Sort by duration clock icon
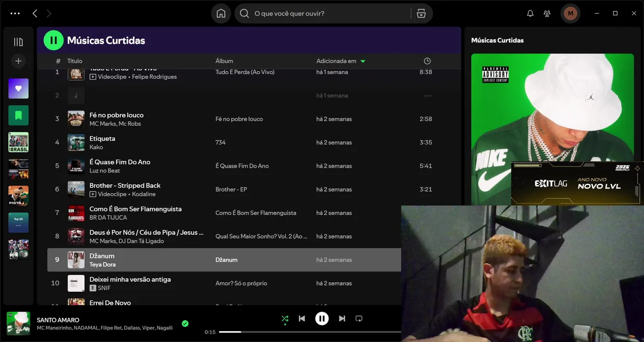644x342 pixels. [x=427, y=61]
